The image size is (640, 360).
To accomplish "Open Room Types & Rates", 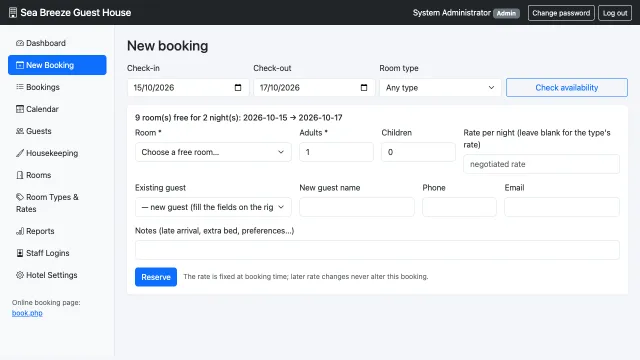I will 57,203.
